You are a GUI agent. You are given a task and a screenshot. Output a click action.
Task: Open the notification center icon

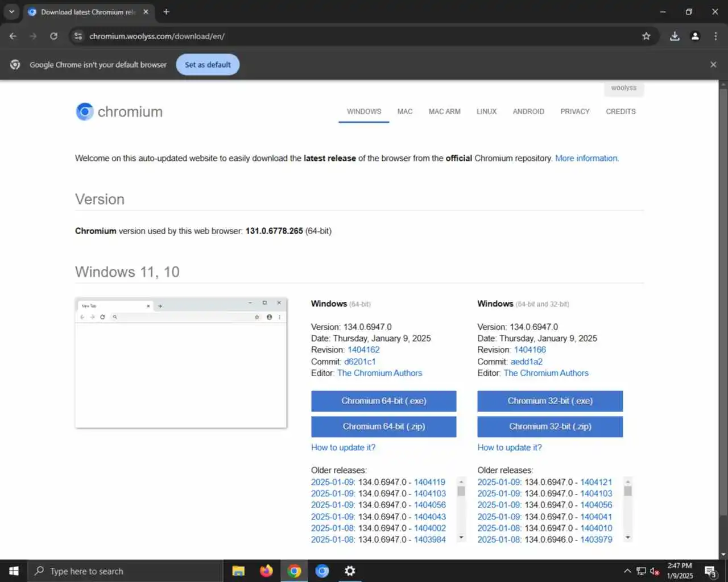tap(710, 571)
